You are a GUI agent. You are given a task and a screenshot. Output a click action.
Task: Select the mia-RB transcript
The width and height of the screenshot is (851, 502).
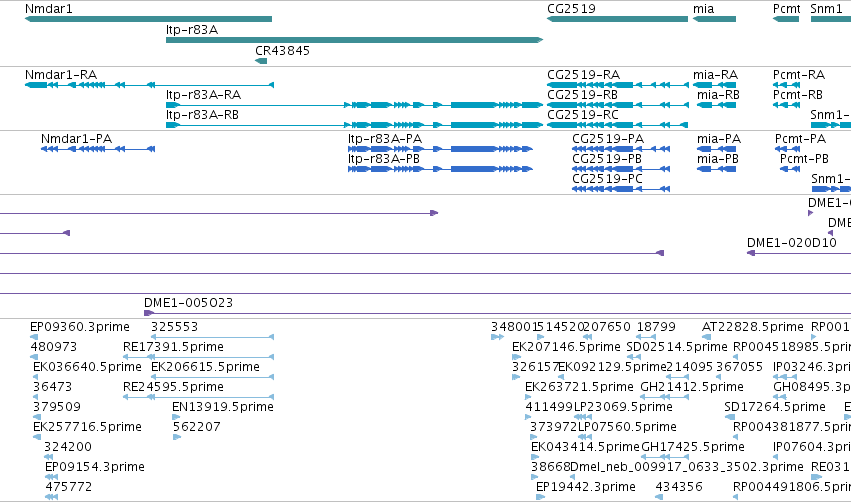click(716, 105)
